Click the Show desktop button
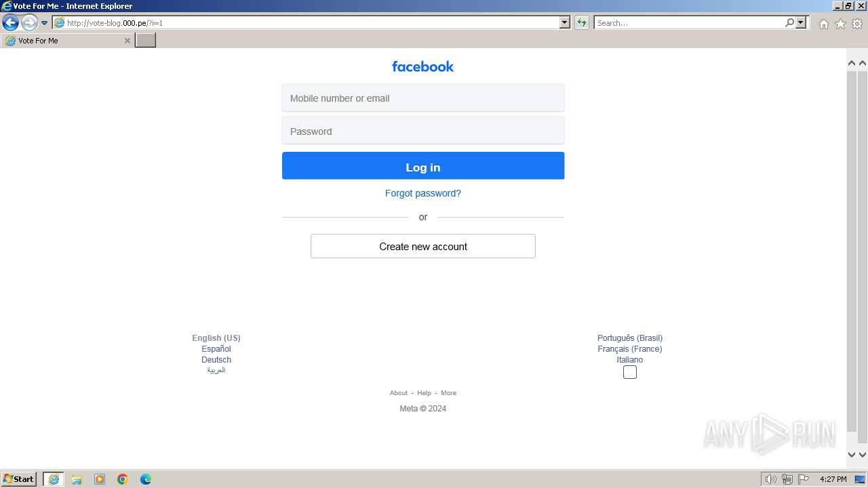 [861, 479]
